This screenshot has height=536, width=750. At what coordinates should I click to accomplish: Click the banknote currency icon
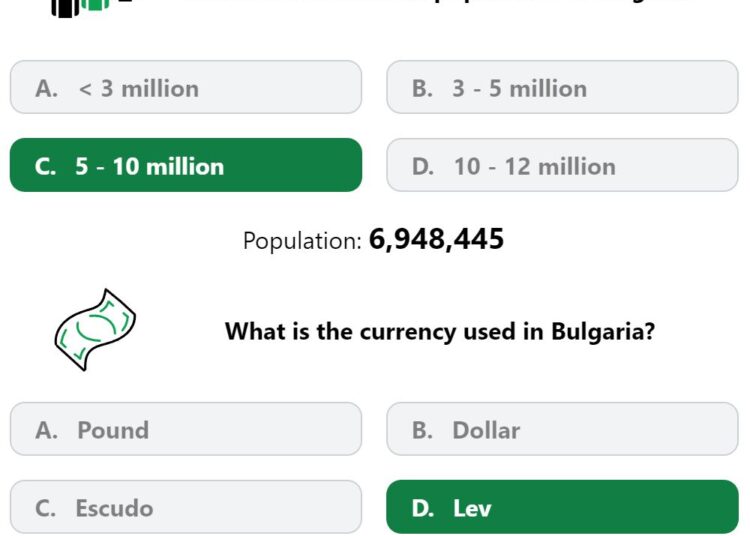coord(95,330)
